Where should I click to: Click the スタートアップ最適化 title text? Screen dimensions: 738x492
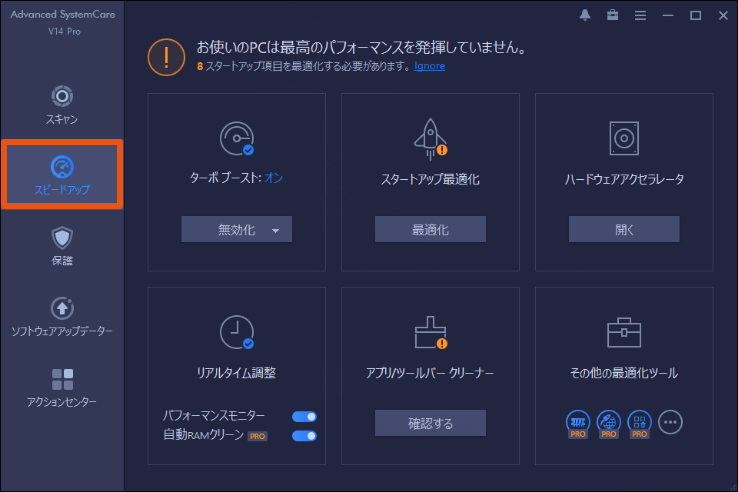(x=430, y=179)
